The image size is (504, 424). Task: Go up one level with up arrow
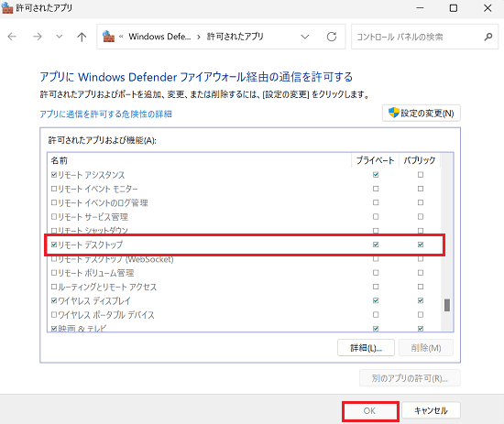82,37
